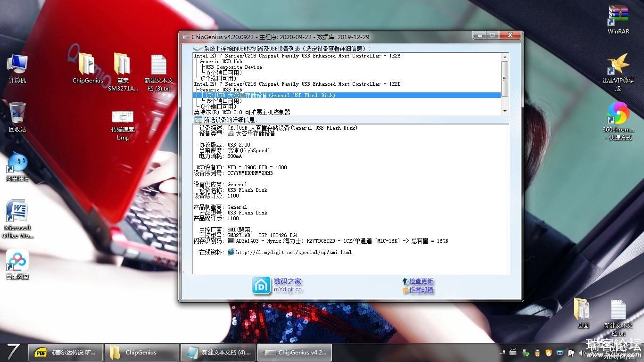Viewport: 644px width, 362px height.
Task: Switch to 新建文本文档 (4) taskbar window
Action: [218, 353]
